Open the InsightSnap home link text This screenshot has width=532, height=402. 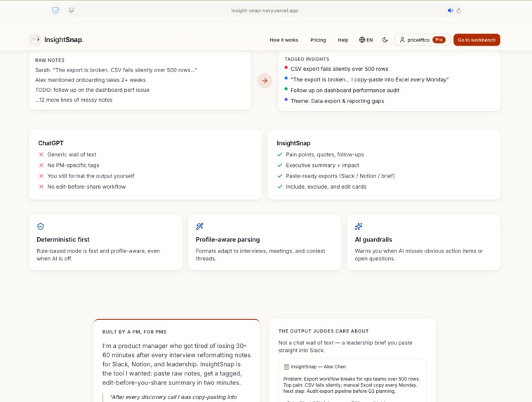pyautogui.click(x=64, y=40)
